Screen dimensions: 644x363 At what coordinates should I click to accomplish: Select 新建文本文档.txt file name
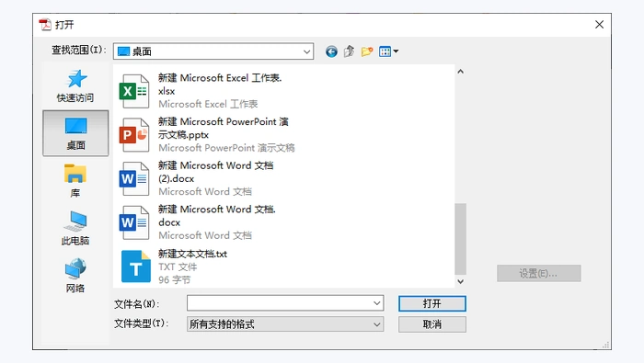coord(192,254)
